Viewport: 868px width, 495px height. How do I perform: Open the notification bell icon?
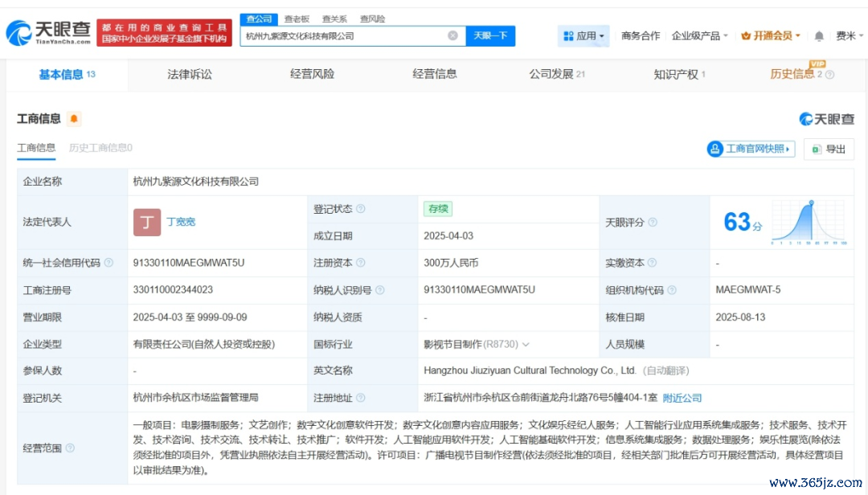point(819,36)
